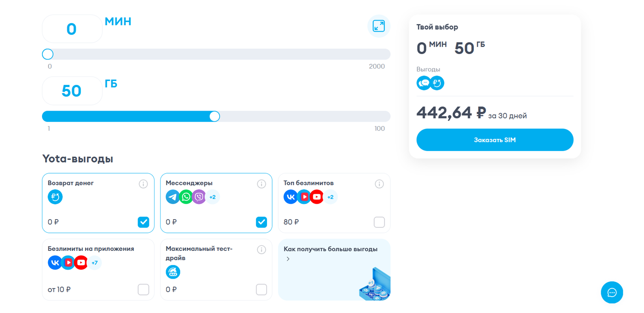Click the expand fullscreen icon near sliders

point(379,26)
